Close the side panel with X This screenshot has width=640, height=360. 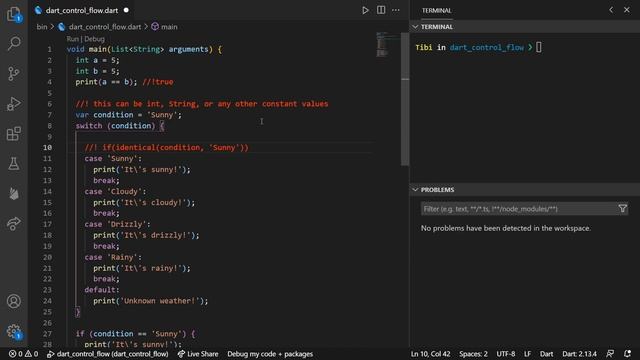click(x=627, y=10)
